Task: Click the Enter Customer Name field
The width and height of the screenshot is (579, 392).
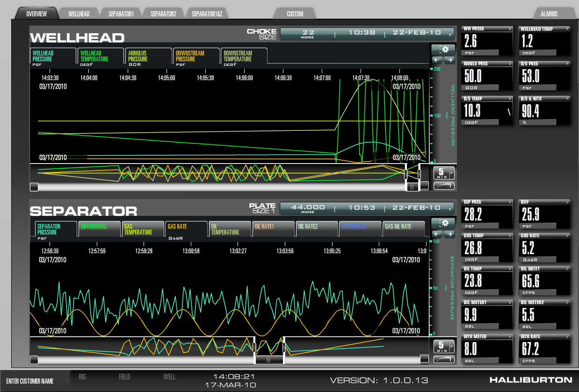Action: click(35, 381)
